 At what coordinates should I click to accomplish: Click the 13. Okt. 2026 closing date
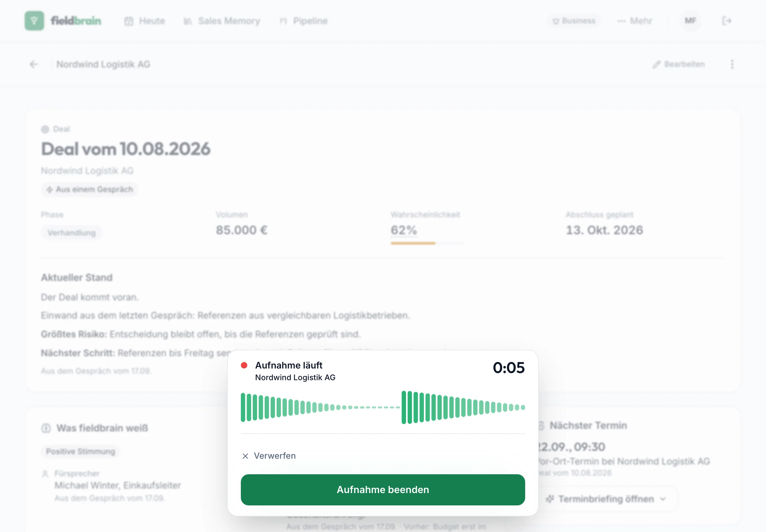(x=604, y=230)
